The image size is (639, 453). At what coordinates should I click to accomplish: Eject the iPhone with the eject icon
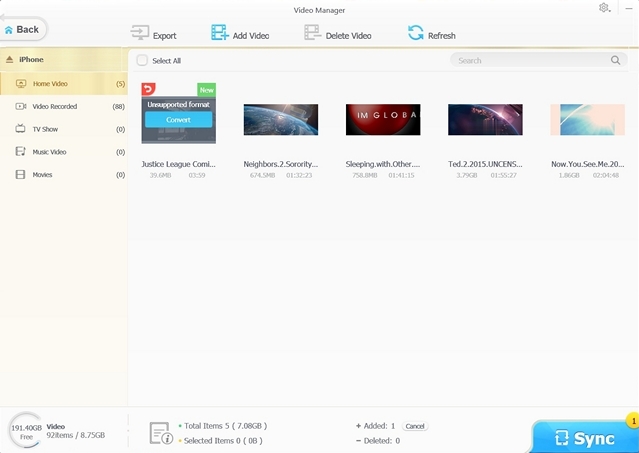pos(9,59)
